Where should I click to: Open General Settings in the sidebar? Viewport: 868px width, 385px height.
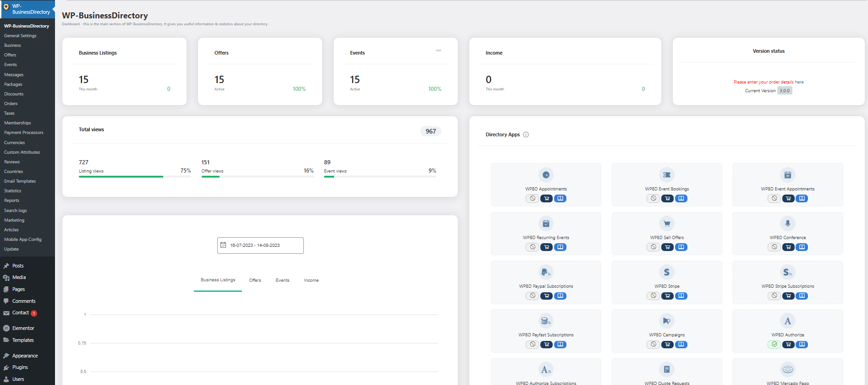pos(20,36)
